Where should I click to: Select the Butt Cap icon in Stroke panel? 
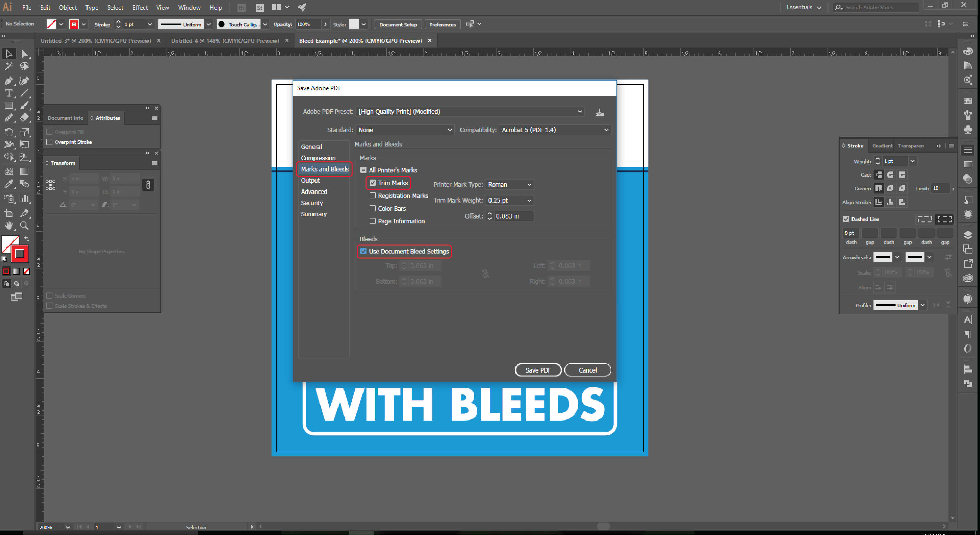tap(879, 175)
